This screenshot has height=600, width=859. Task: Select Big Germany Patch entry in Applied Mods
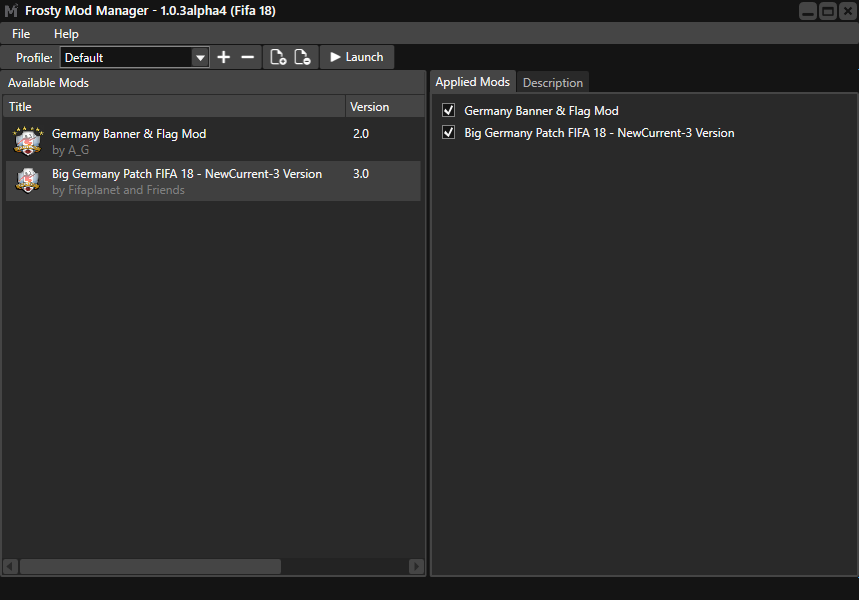coord(599,133)
